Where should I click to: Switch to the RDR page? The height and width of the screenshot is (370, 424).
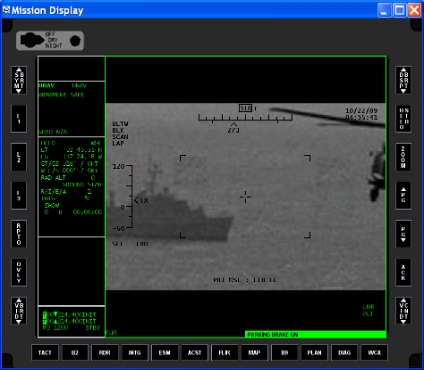pos(105,353)
